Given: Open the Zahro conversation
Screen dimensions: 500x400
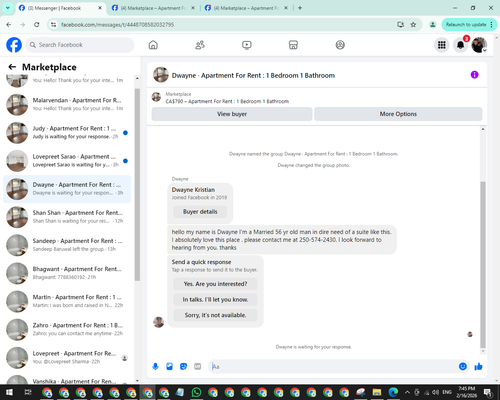Looking at the screenshot, I should coord(67,329).
